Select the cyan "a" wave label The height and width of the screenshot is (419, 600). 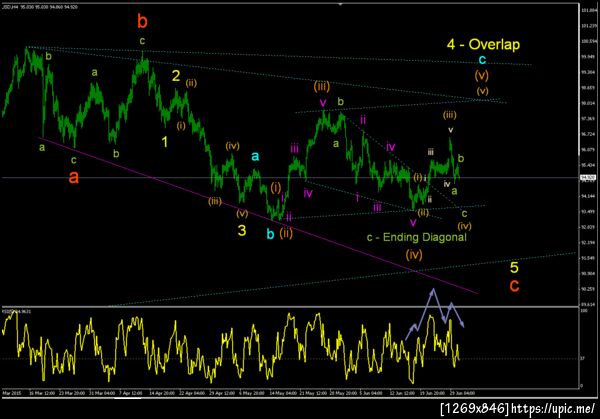[255, 156]
